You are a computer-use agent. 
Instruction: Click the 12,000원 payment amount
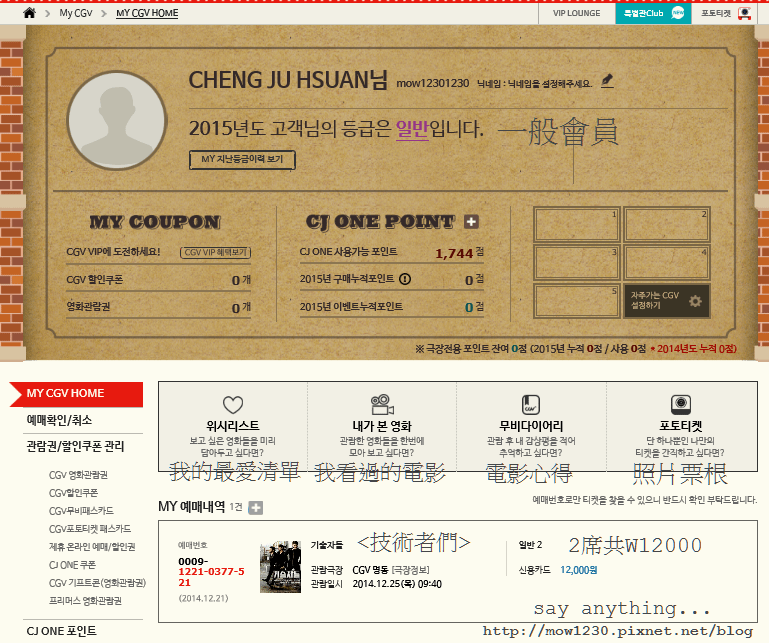578,570
